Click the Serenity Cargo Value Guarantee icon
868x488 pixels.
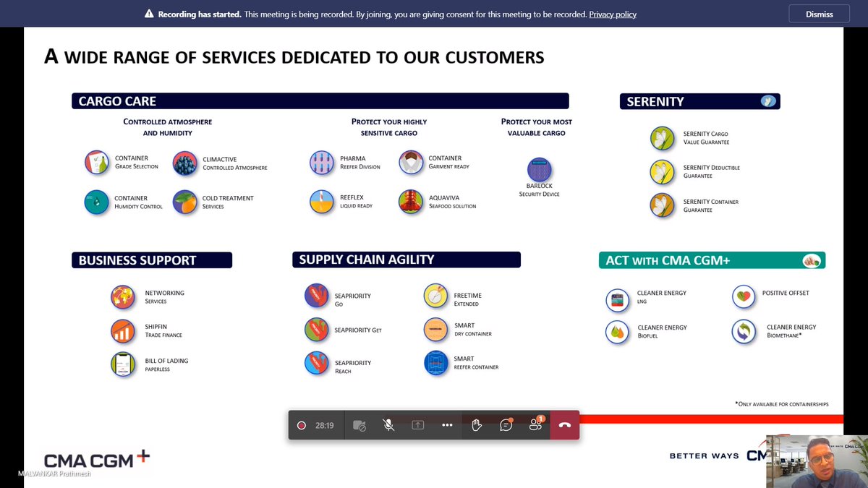coord(663,138)
